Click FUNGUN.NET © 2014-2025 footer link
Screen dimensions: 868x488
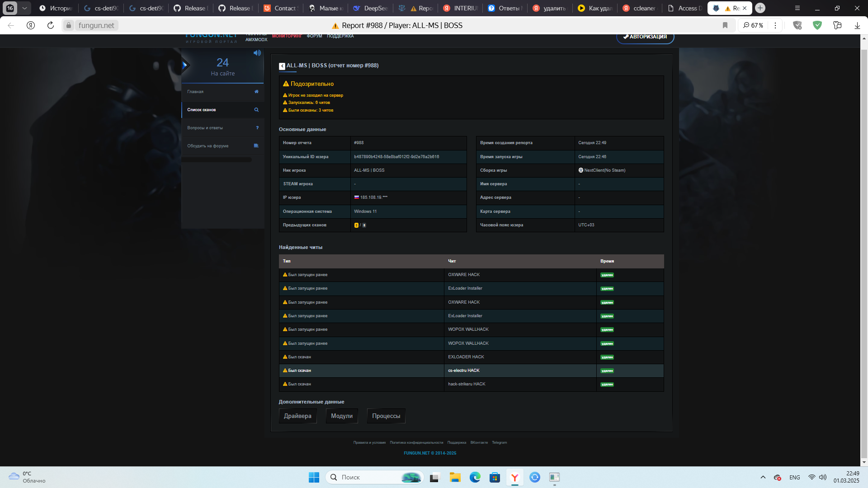(430, 453)
